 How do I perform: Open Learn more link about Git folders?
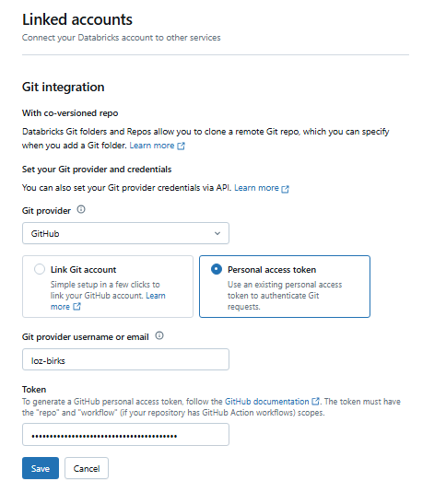point(152,146)
